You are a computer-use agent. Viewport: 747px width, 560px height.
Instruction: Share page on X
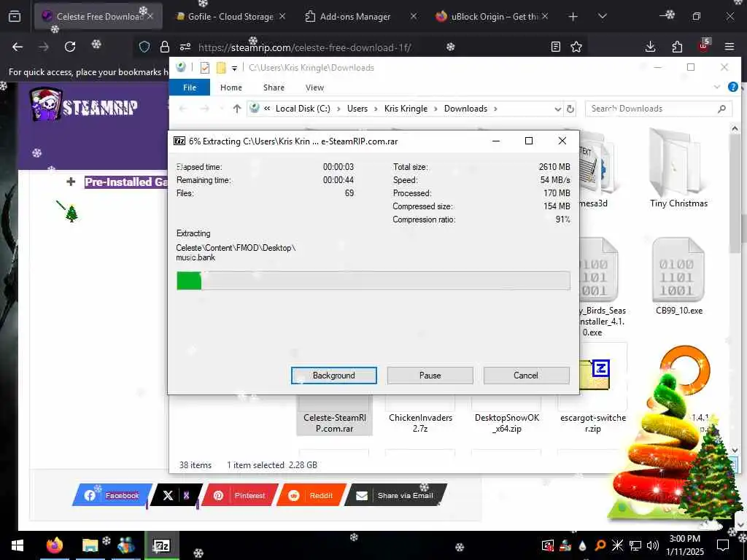point(177,495)
